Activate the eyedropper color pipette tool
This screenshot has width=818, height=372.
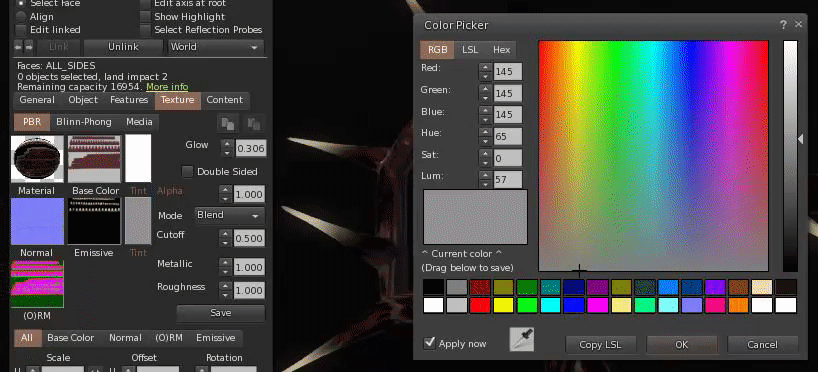coord(522,339)
